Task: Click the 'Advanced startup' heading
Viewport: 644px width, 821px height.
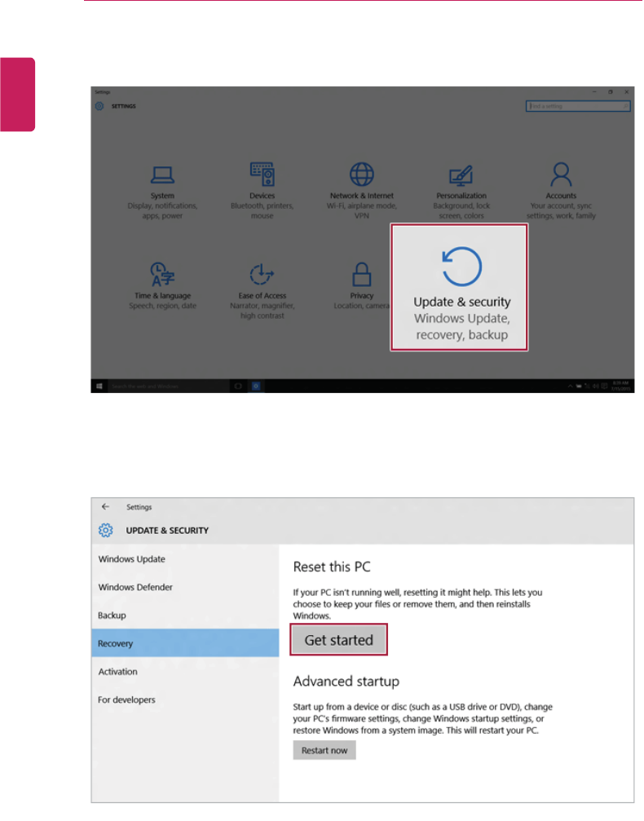Action: [346, 682]
